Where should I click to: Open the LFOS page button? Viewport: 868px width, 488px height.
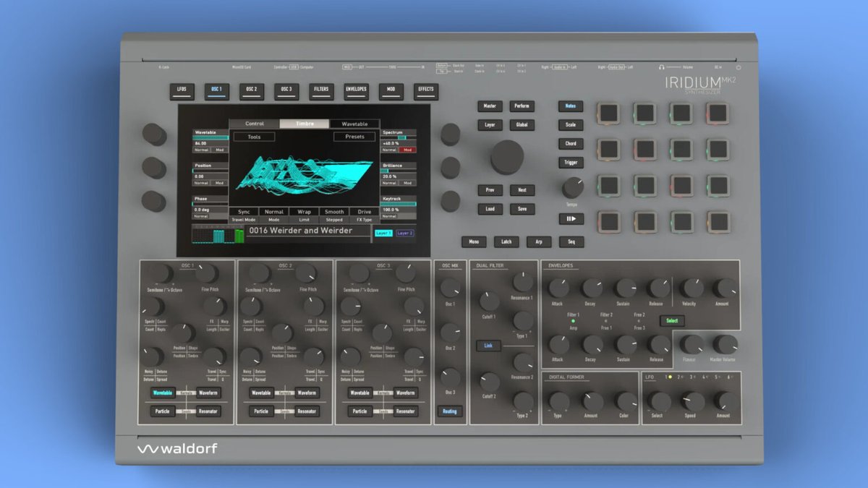click(x=182, y=90)
